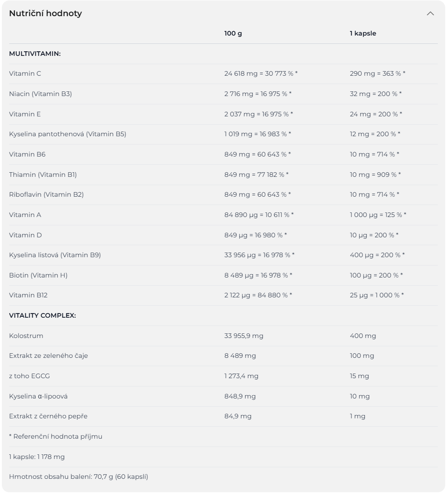Click the Vitamin D row label

25,235
